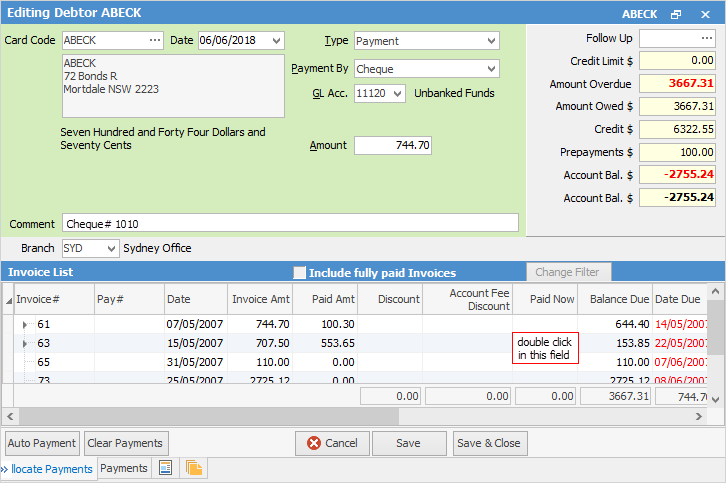The image size is (726, 483).
Task: Enable Include fully paid Invoices checkbox
Action: (299, 273)
